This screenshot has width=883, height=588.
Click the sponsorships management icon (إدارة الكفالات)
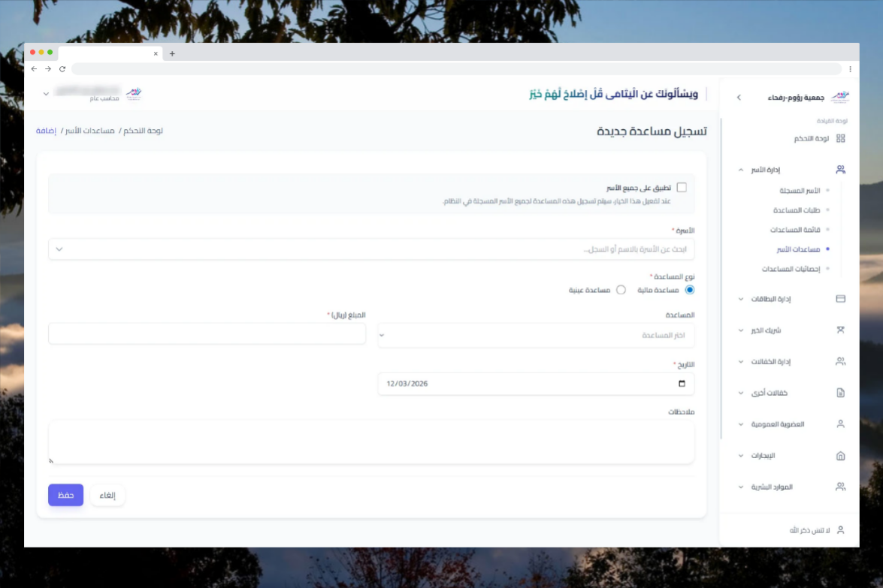[840, 361]
